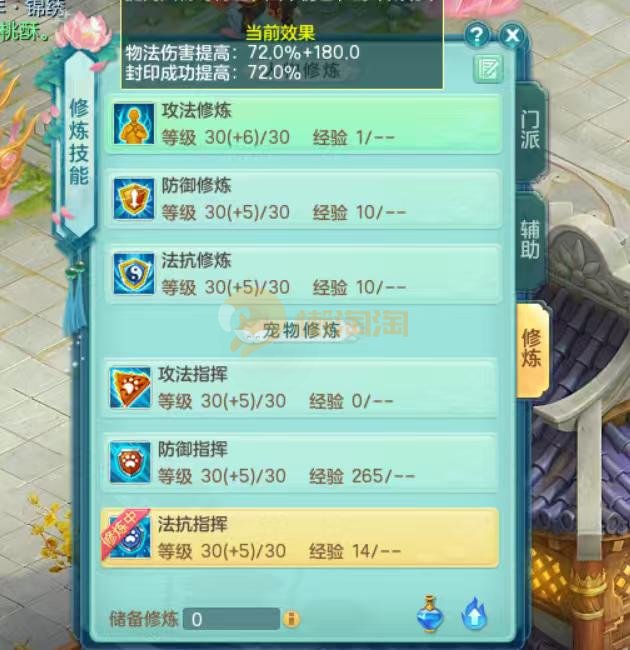Click the 防御指挥 paw shield icon
The height and width of the screenshot is (650, 630).
pyautogui.click(x=130, y=462)
